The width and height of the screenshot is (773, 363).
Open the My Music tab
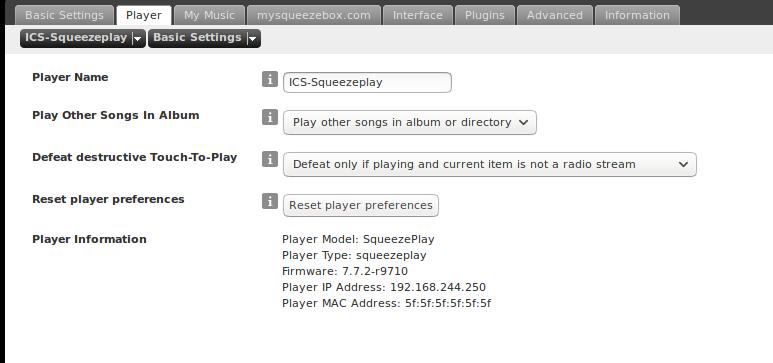[x=210, y=15]
